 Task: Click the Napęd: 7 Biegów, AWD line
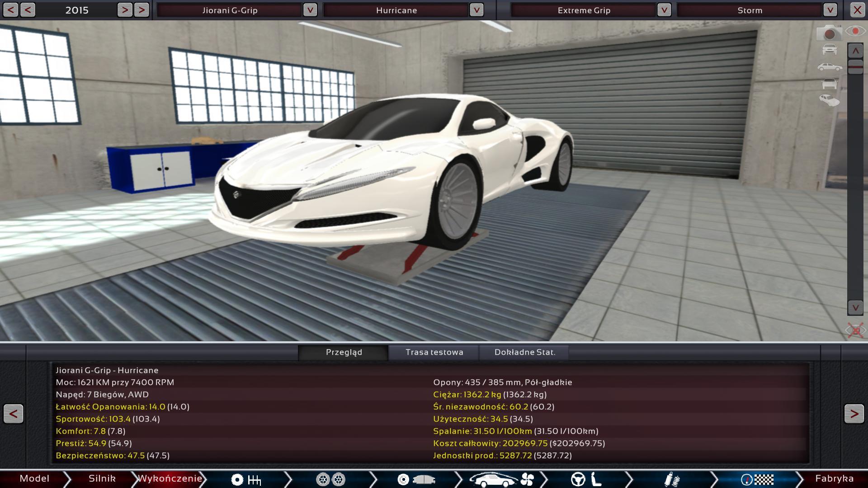102,394
